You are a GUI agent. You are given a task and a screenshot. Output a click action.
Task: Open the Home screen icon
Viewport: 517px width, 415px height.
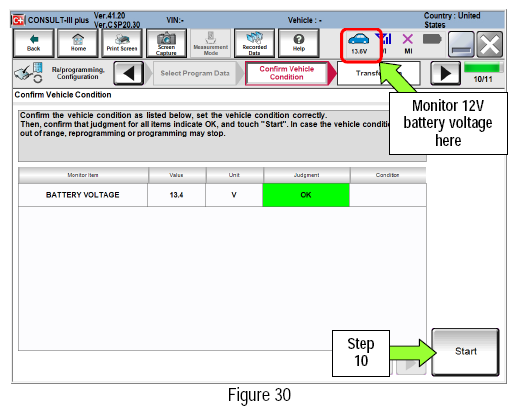click(x=78, y=43)
